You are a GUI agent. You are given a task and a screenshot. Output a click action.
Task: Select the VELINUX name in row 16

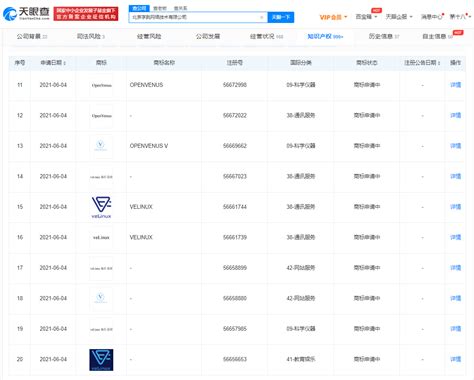(x=141, y=237)
